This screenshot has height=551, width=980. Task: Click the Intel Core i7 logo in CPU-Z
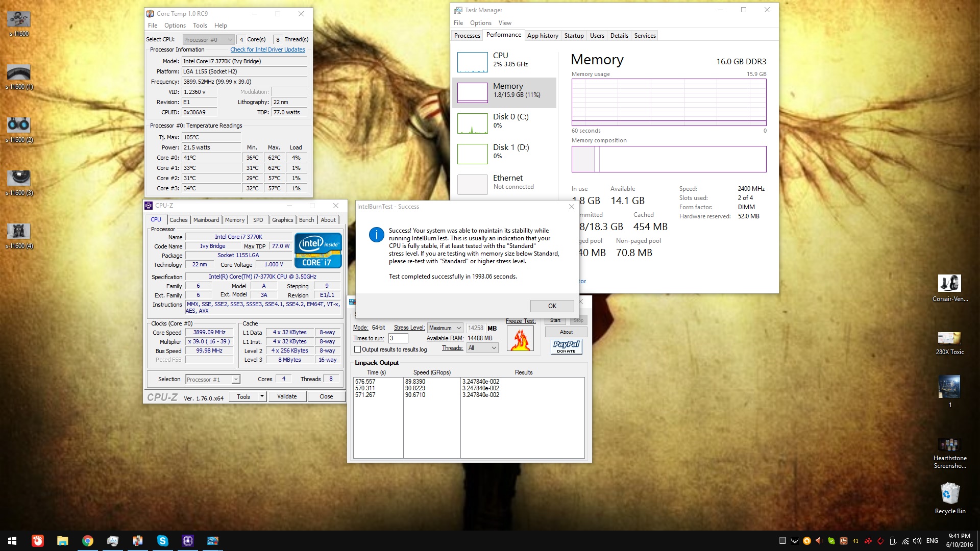318,251
